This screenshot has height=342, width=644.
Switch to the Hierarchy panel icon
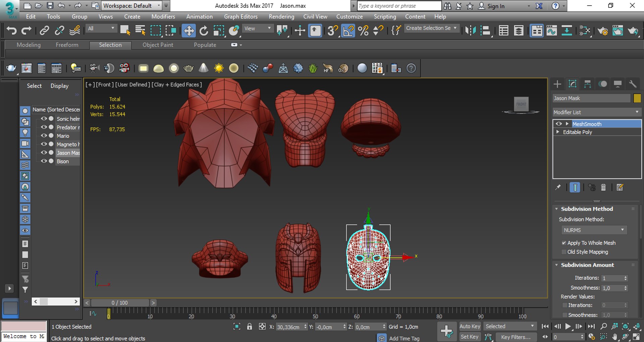pos(587,84)
